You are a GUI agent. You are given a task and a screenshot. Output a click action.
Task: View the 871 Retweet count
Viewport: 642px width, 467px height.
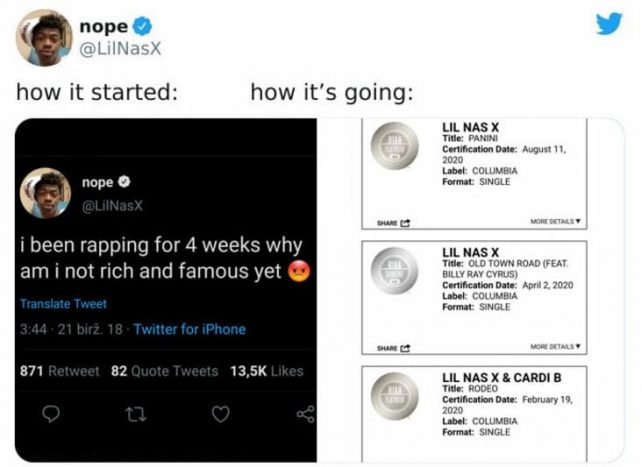point(60,371)
